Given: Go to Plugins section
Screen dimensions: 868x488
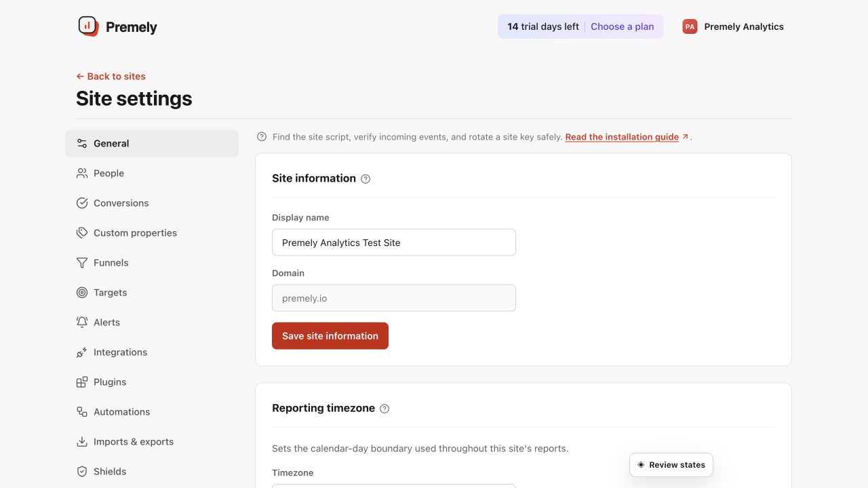Looking at the screenshot, I should 152,382.
